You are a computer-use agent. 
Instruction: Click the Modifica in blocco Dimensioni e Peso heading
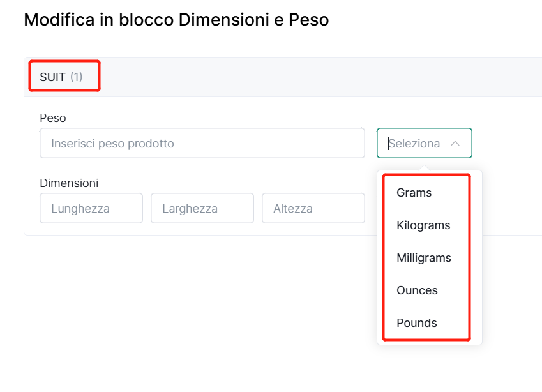click(x=176, y=20)
